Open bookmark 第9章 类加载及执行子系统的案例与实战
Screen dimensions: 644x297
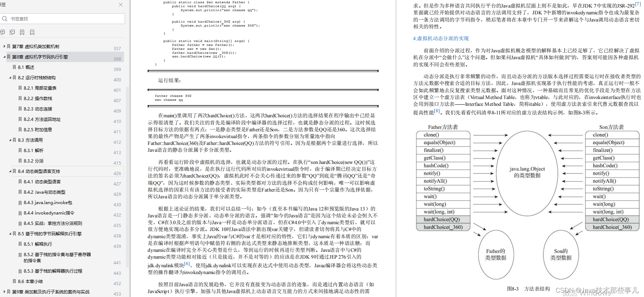click(x=51, y=292)
